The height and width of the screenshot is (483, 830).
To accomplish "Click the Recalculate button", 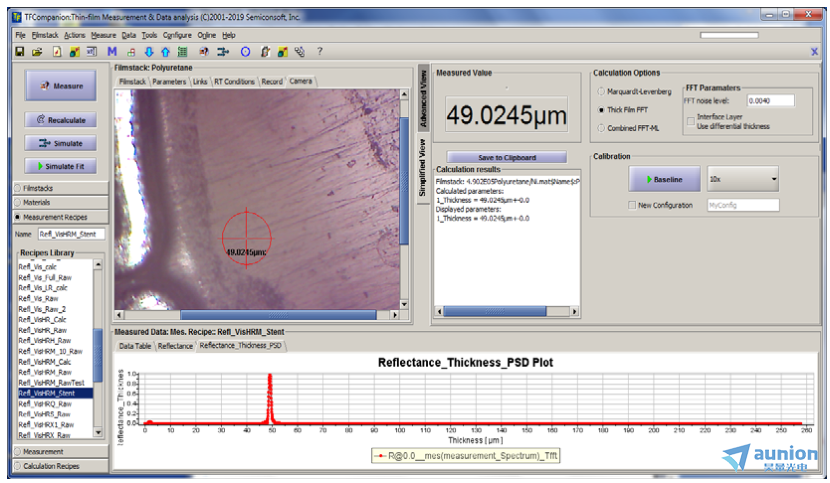I will coord(60,120).
